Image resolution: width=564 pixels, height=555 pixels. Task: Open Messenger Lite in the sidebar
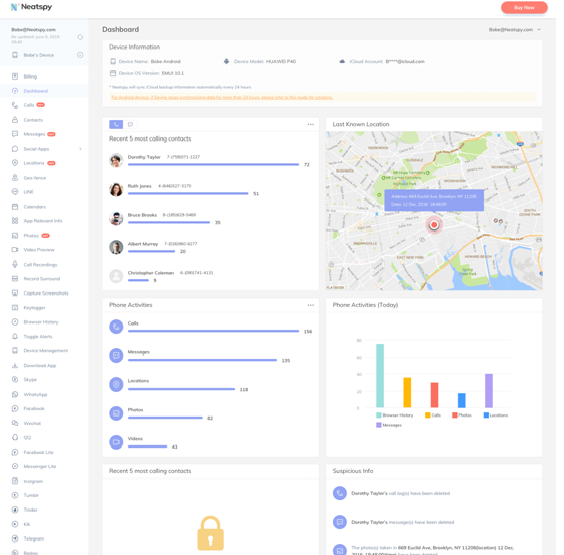pyautogui.click(x=40, y=467)
